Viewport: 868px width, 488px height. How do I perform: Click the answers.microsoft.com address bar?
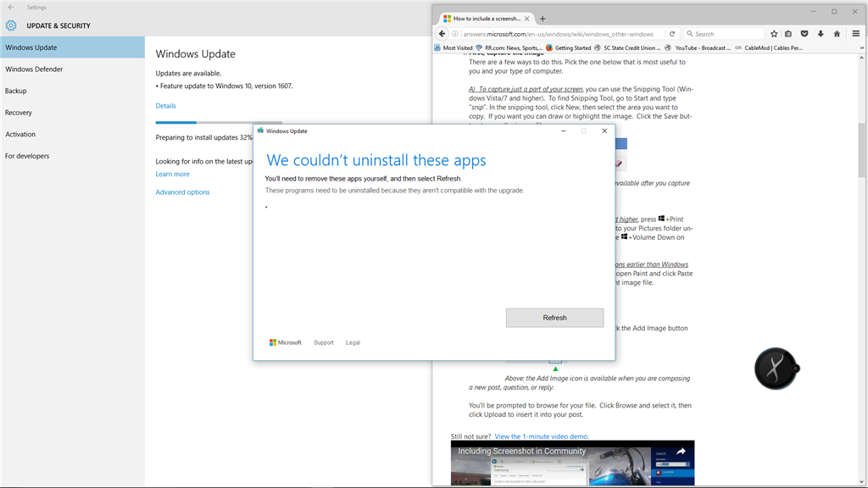[x=559, y=34]
